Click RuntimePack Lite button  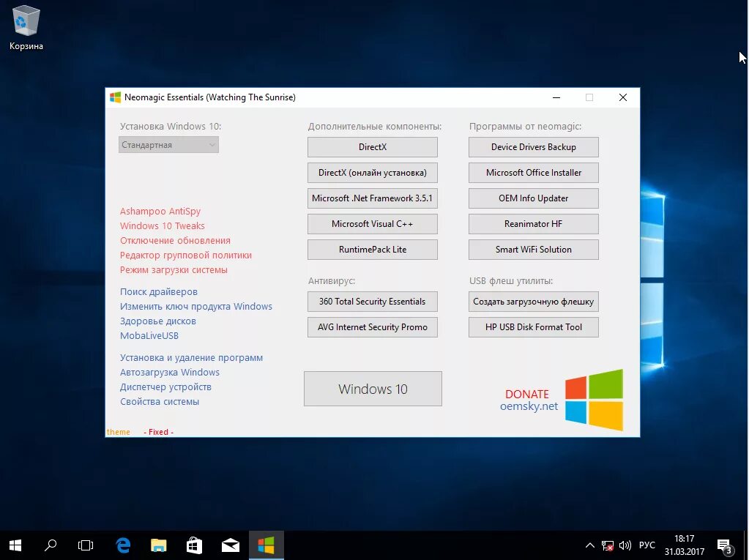[373, 250]
